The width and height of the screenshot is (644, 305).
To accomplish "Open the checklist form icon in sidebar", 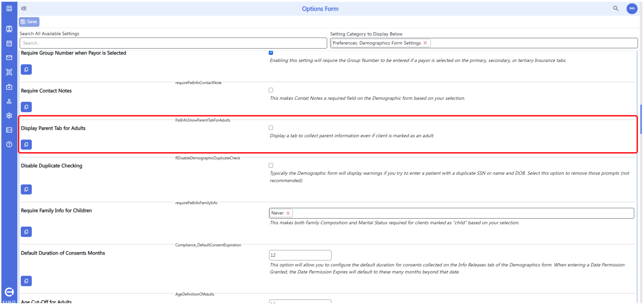I will (9, 130).
